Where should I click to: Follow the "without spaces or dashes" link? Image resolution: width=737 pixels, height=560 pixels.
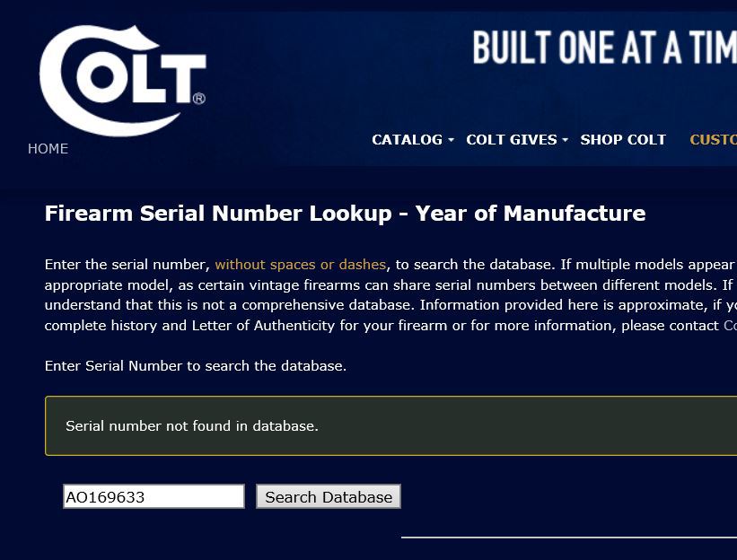300,265
